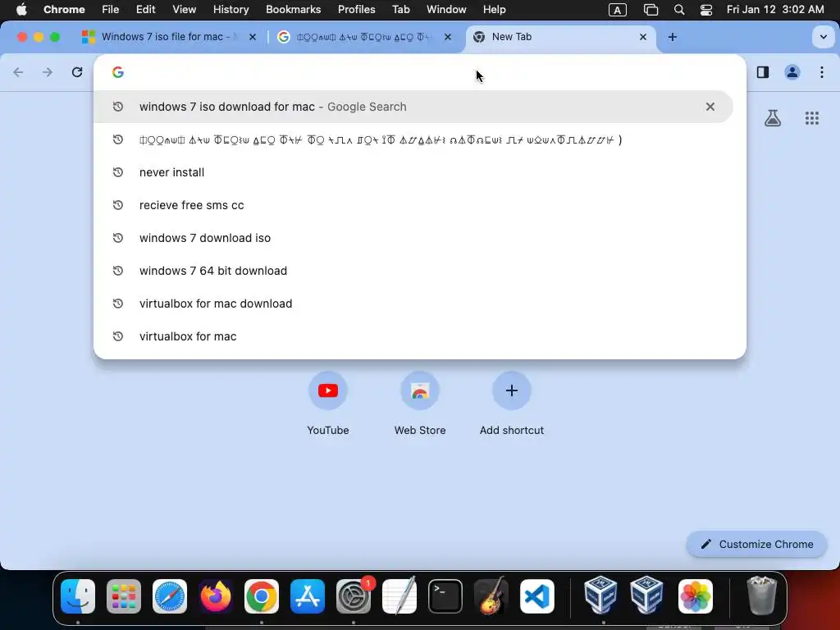Open a new tab with plus
840x630 pixels.
(x=673, y=37)
